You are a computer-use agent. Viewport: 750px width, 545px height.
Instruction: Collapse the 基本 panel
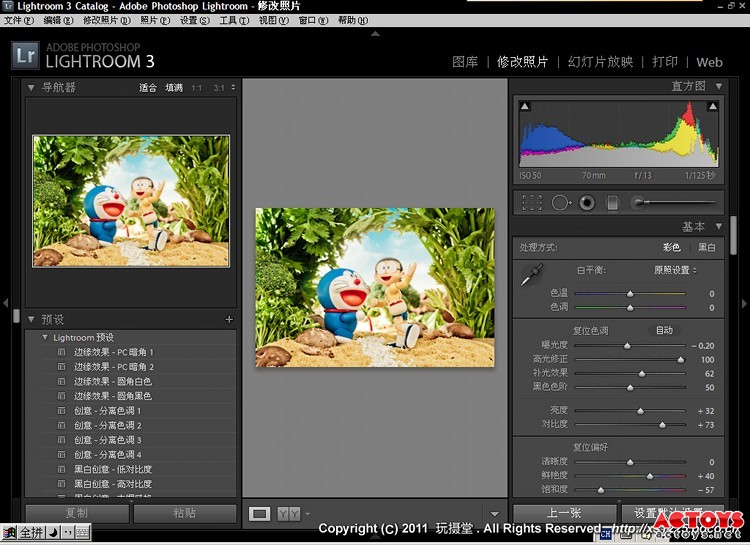tap(718, 226)
